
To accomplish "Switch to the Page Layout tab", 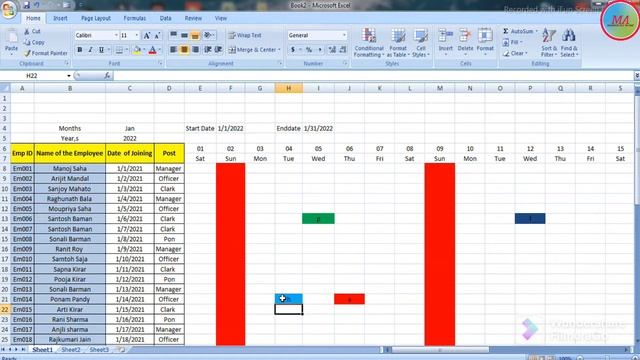I will pyautogui.click(x=96, y=18).
